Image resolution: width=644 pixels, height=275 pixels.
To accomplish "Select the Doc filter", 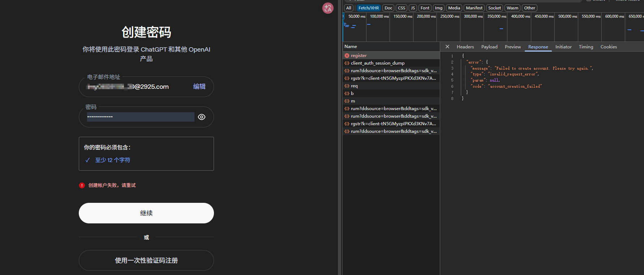I will [388, 8].
